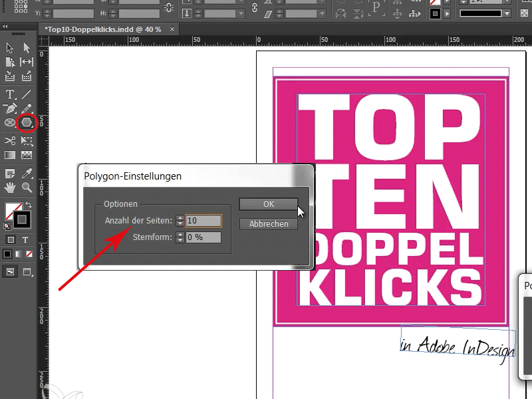The height and width of the screenshot is (399, 532).
Task: Select the Gradient Feather tool
Action: coord(27,155)
